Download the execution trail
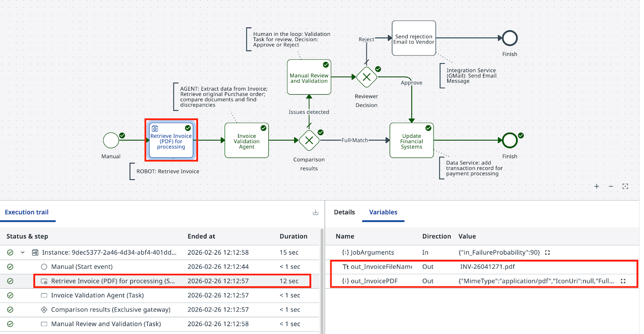Image resolution: width=644 pixels, height=334 pixels. [x=316, y=212]
